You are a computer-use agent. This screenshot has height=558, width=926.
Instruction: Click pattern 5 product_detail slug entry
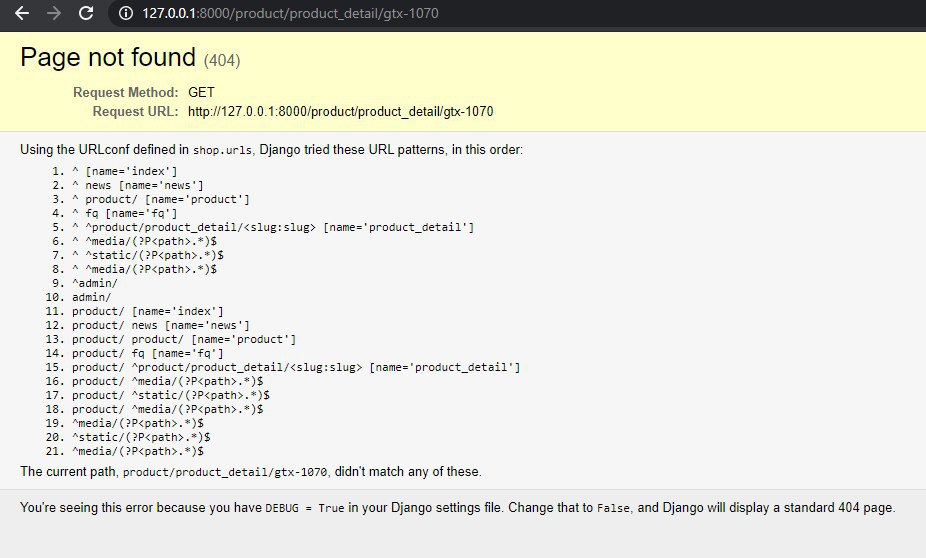click(273, 227)
